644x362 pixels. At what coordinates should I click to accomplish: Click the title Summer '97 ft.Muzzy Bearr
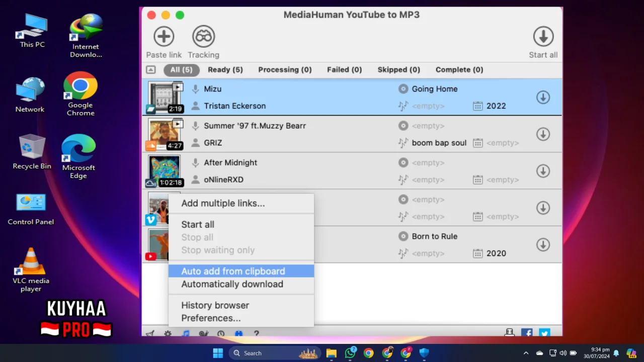pyautogui.click(x=255, y=126)
